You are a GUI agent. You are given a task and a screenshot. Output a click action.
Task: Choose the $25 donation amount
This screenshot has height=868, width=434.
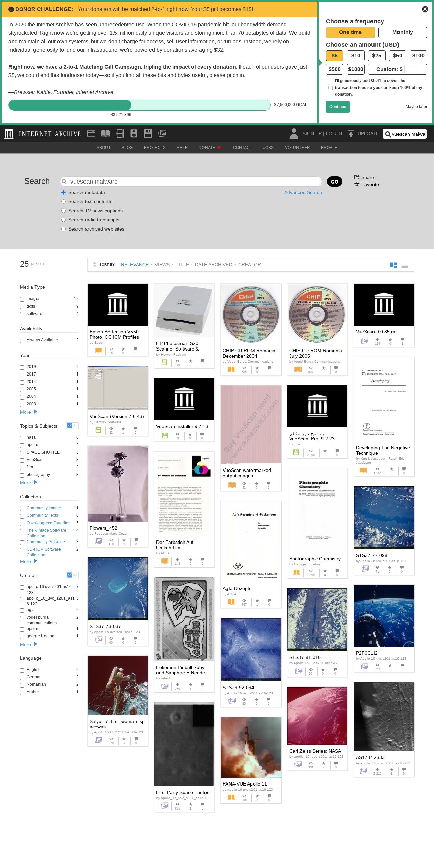[377, 56]
